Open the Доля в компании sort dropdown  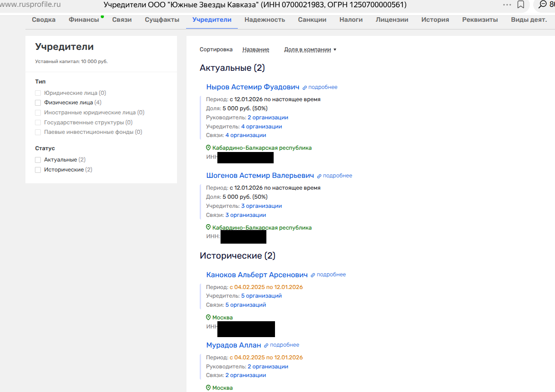(310, 50)
